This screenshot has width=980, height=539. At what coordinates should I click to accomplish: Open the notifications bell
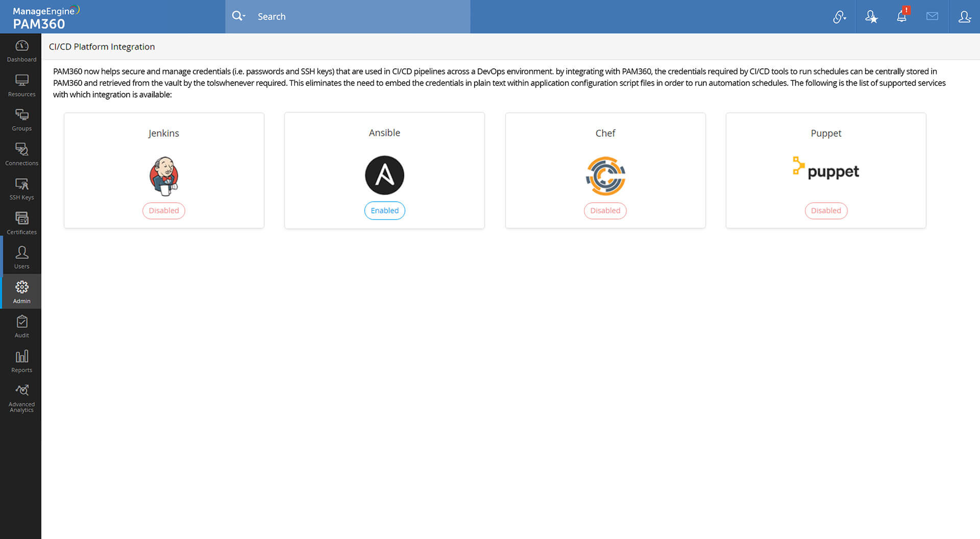click(902, 15)
